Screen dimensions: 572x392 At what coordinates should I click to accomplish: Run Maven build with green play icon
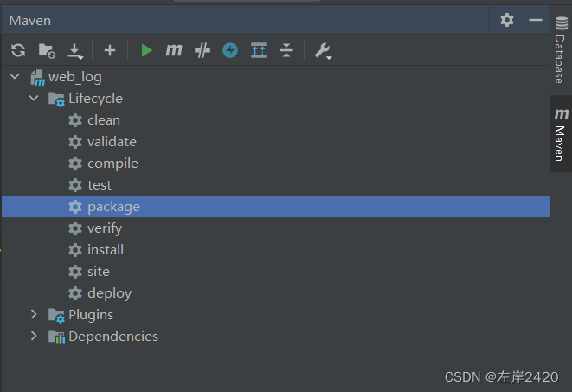[146, 50]
